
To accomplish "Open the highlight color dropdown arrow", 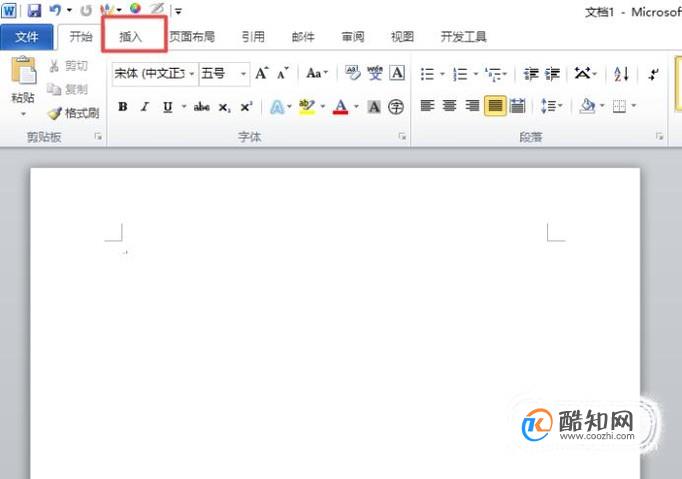I will [323, 107].
